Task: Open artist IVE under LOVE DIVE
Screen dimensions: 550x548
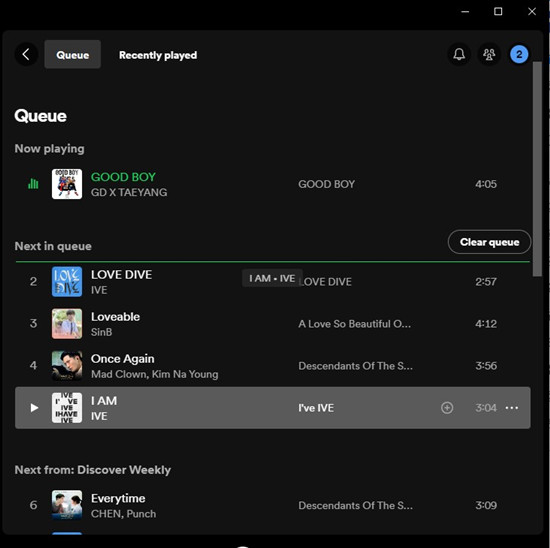Action: pos(99,290)
